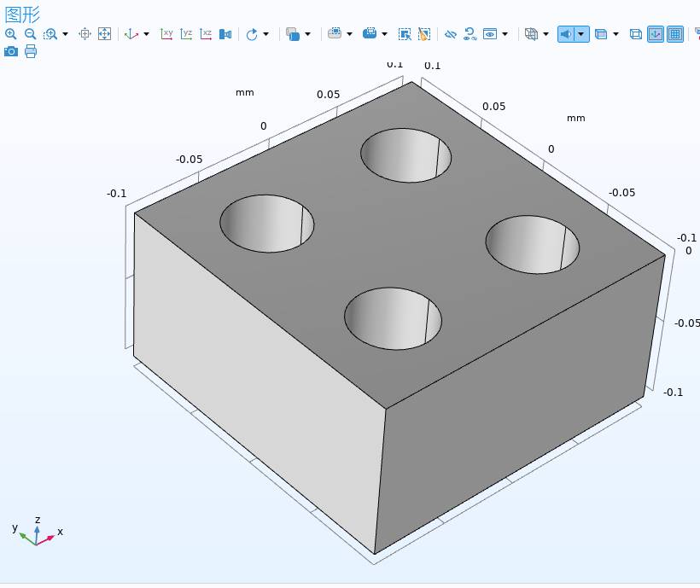Screen dimensions: 700x588
Task: Switch to the YZ plane view
Action: click(186, 34)
